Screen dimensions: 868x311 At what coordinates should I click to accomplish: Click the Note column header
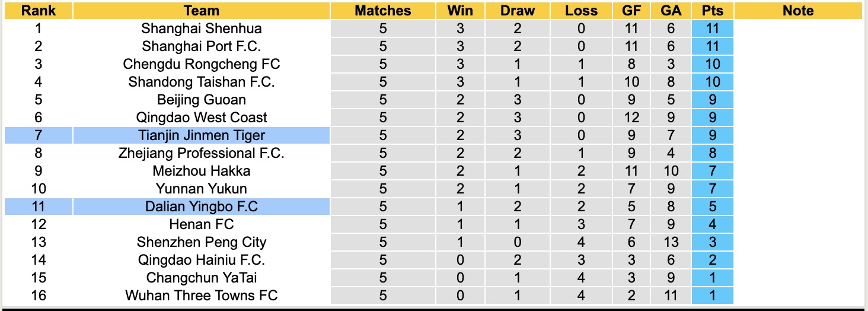coord(798,11)
